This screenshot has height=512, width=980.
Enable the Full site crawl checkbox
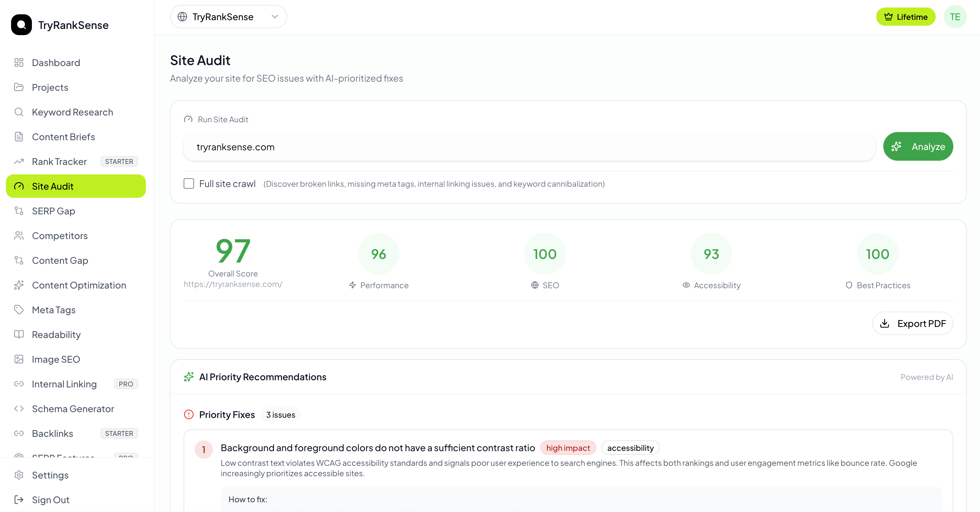(x=189, y=183)
